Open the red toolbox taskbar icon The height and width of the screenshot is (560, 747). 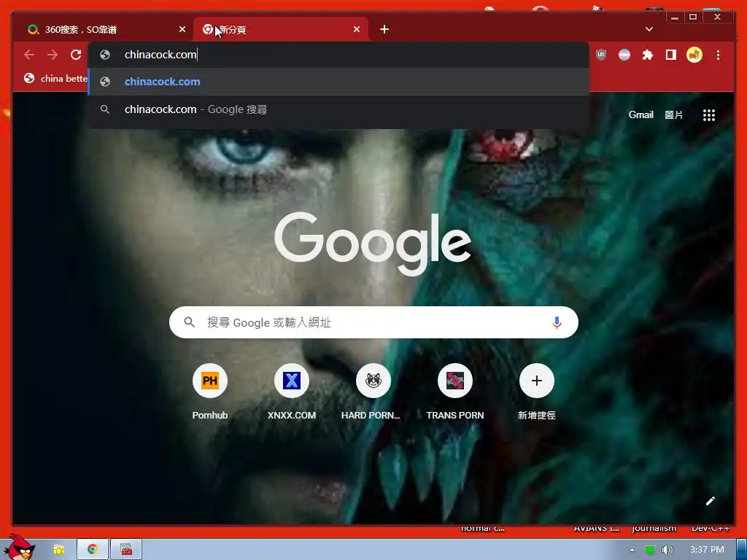(126, 550)
